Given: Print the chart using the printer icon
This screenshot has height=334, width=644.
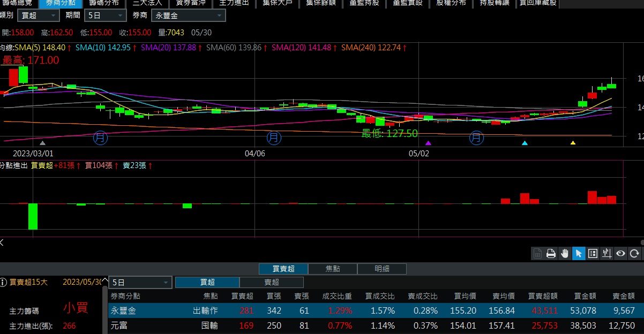Looking at the screenshot, I should 551,254.
